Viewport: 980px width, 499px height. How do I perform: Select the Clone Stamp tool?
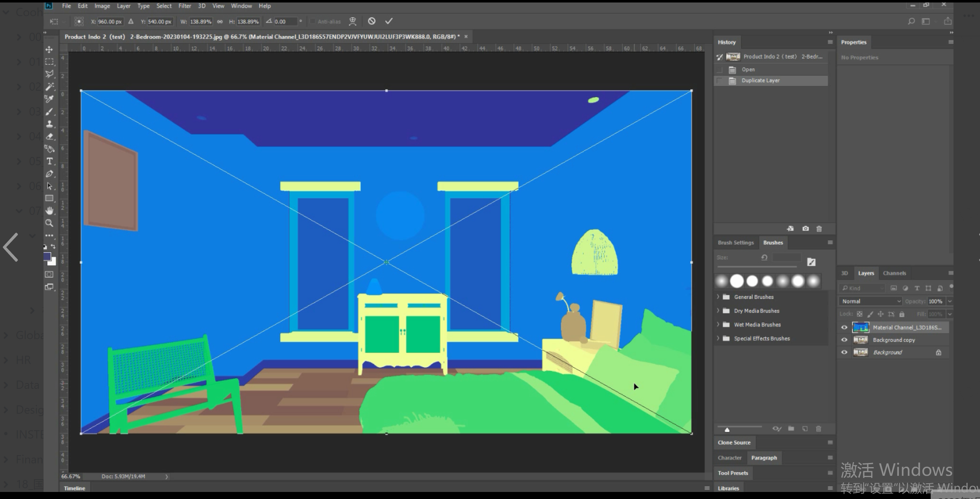point(50,124)
